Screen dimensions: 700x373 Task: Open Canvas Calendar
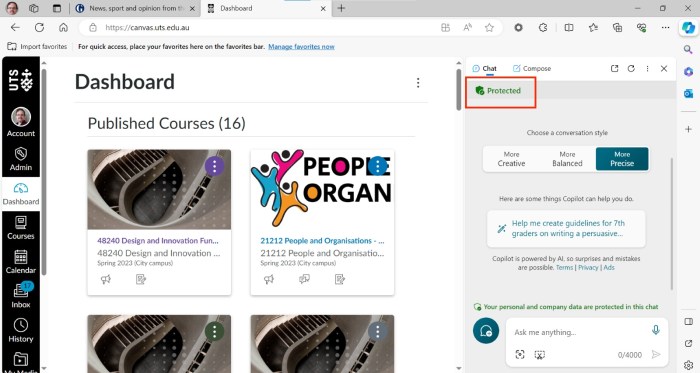click(21, 262)
